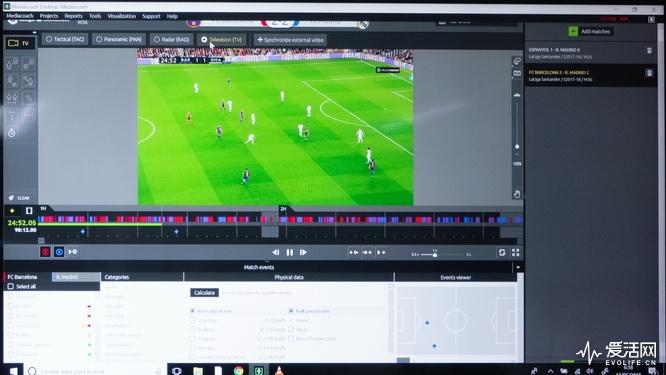The height and width of the screenshot is (375, 666).
Task: Select the Tactical (TAC) view option
Action: (65, 39)
